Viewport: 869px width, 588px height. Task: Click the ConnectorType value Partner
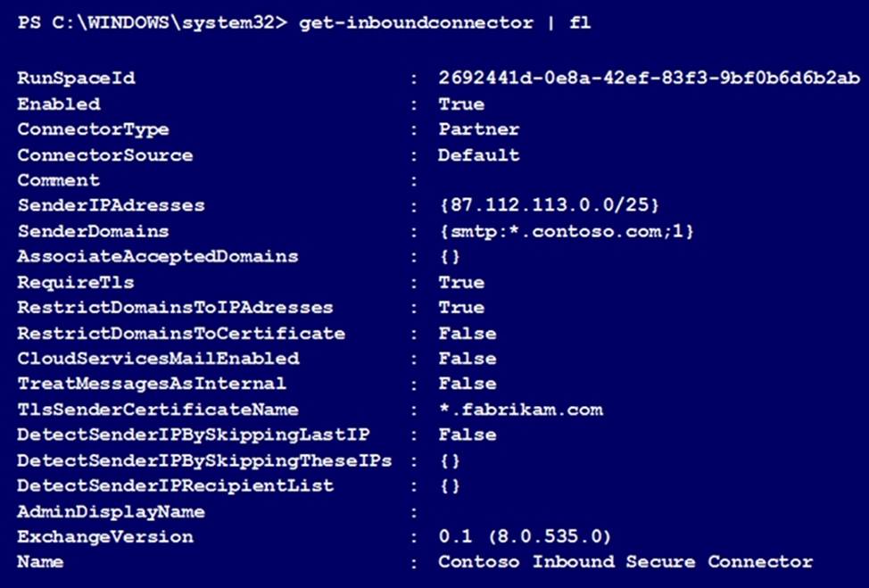(478, 129)
